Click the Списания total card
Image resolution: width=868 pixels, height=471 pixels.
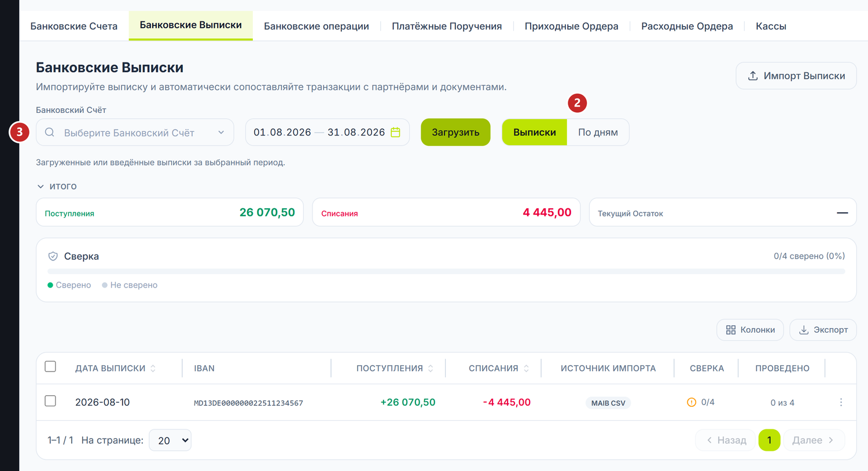tap(446, 212)
